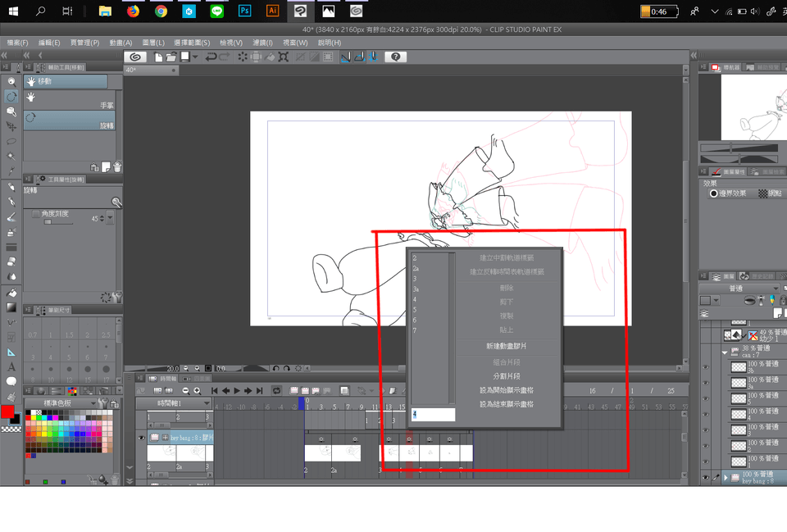Click the Text tool icon

click(x=11, y=366)
